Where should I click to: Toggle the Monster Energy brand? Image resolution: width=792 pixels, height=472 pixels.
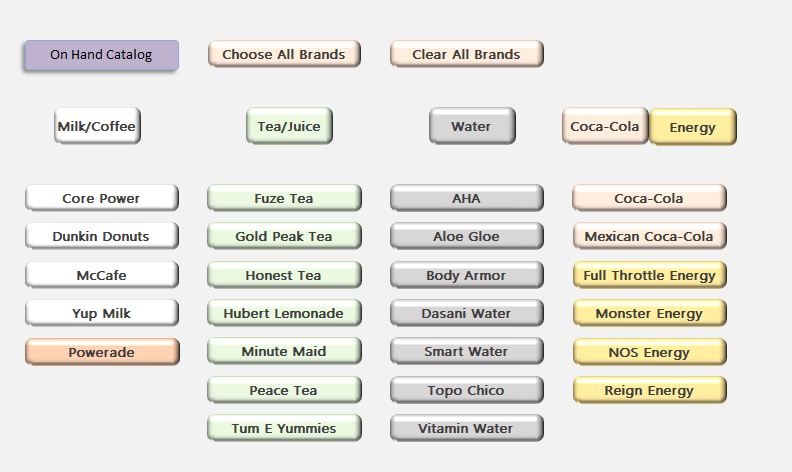[x=649, y=313]
